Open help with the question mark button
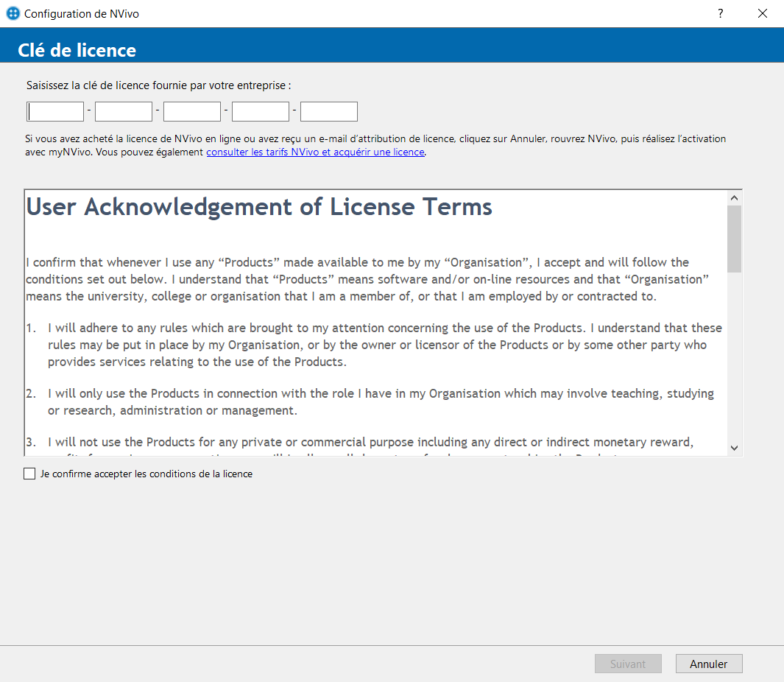 click(720, 13)
